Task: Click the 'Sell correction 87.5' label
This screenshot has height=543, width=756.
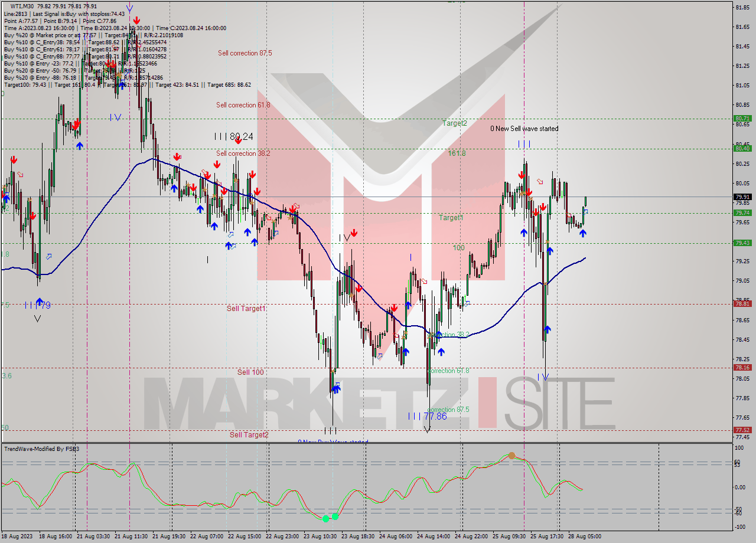Action: click(x=245, y=53)
